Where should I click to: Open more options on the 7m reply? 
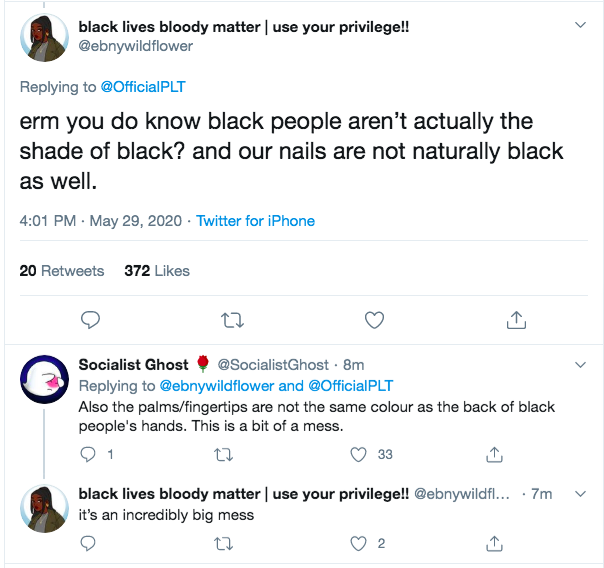coord(580,494)
